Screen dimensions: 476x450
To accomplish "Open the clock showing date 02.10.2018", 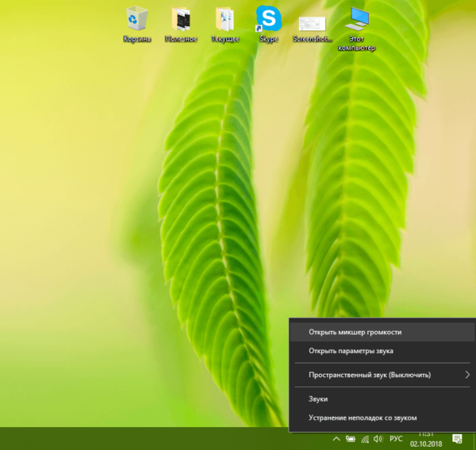I will (x=426, y=440).
